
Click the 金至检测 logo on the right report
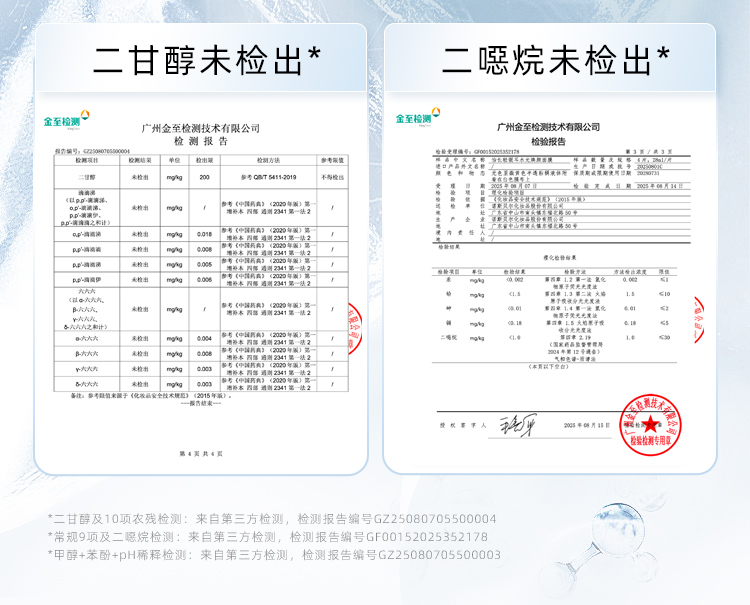coord(418,117)
